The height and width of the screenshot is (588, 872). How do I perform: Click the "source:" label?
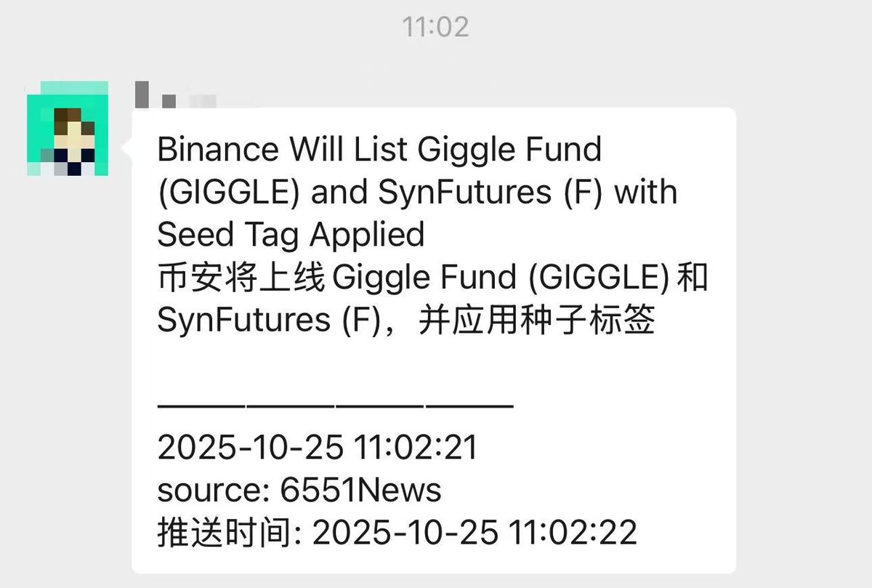[x=214, y=491]
